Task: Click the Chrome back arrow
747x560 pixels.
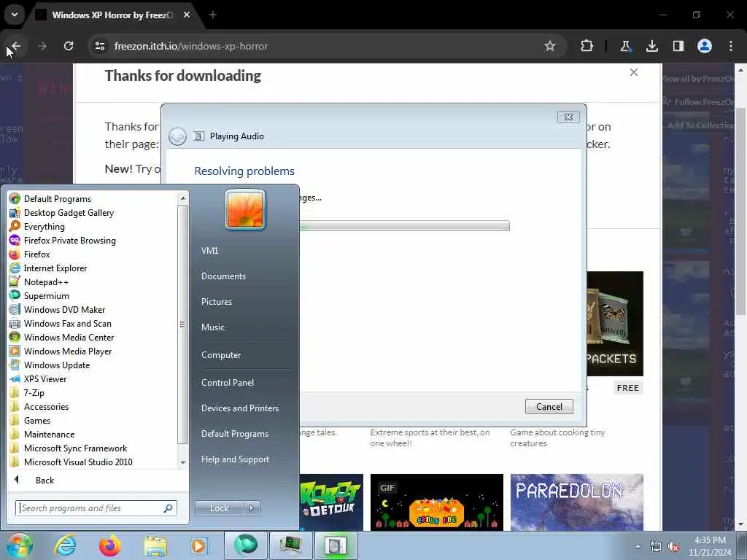Action: click(x=16, y=46)
